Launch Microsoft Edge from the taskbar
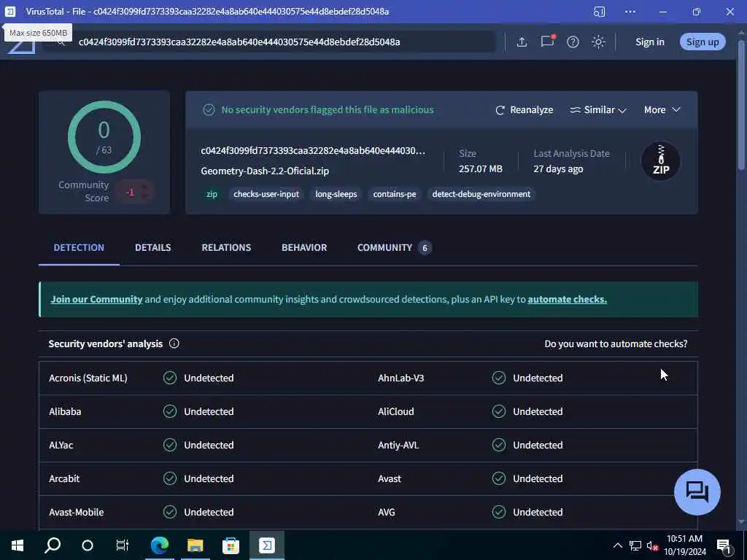Image resolution: width=747 pixels, height=560 pixels. click(160, 545)
